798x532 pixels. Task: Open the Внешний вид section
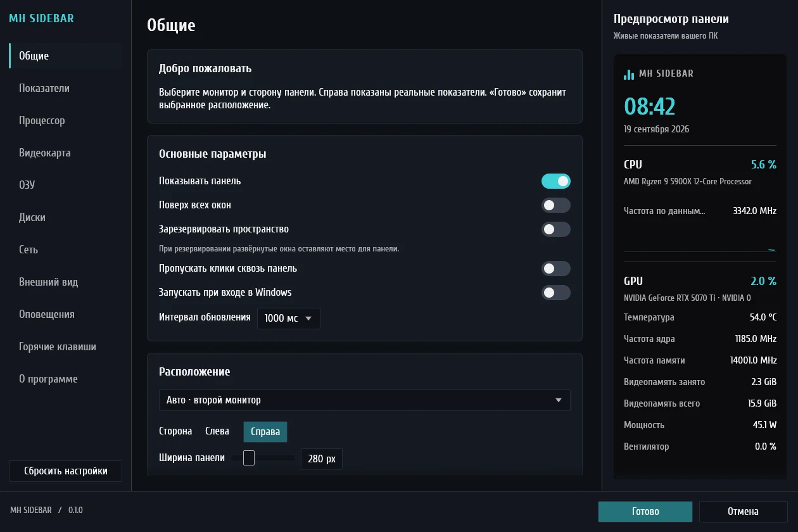65,282
